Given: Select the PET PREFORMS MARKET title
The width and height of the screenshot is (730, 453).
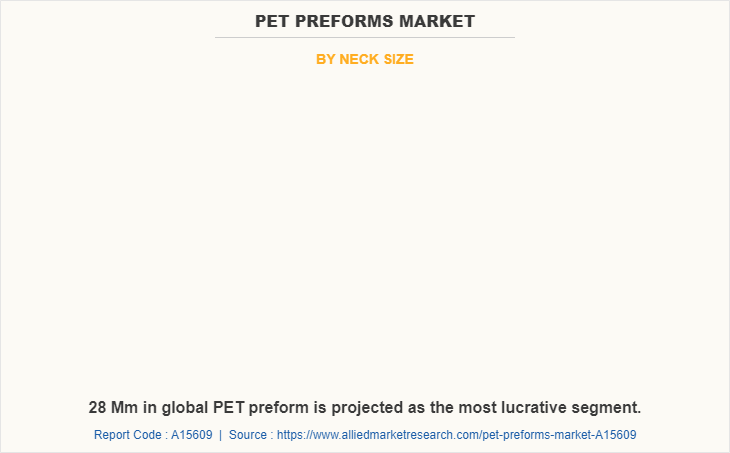Looking at the screenshot, I should coord(365,21).
